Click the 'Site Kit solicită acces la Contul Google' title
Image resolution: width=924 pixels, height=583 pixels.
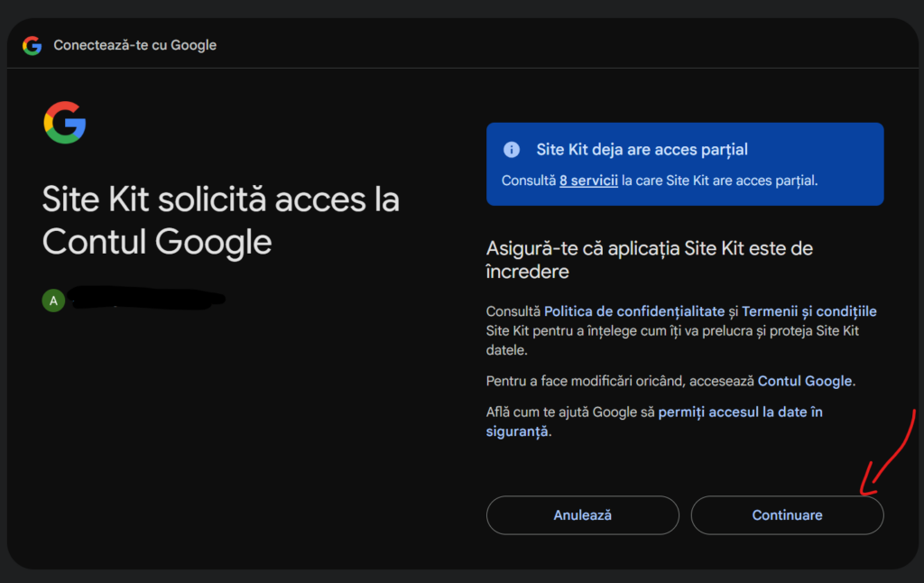221,220
